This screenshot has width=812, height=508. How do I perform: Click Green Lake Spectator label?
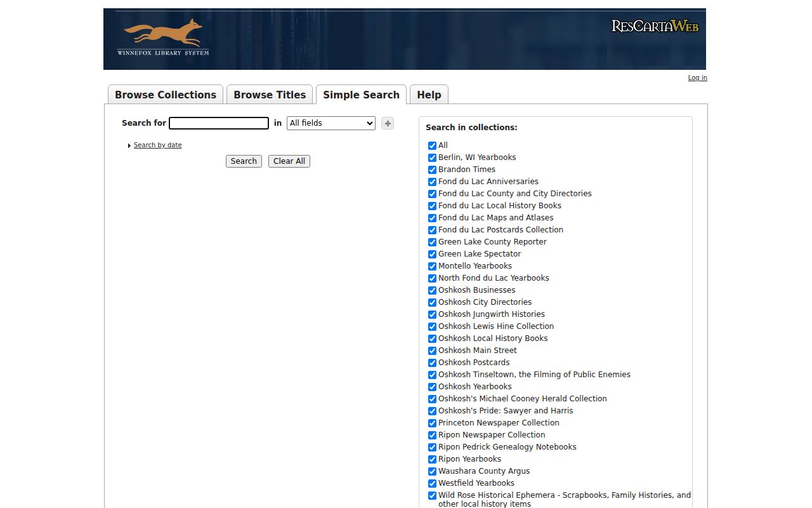(480, 254)
